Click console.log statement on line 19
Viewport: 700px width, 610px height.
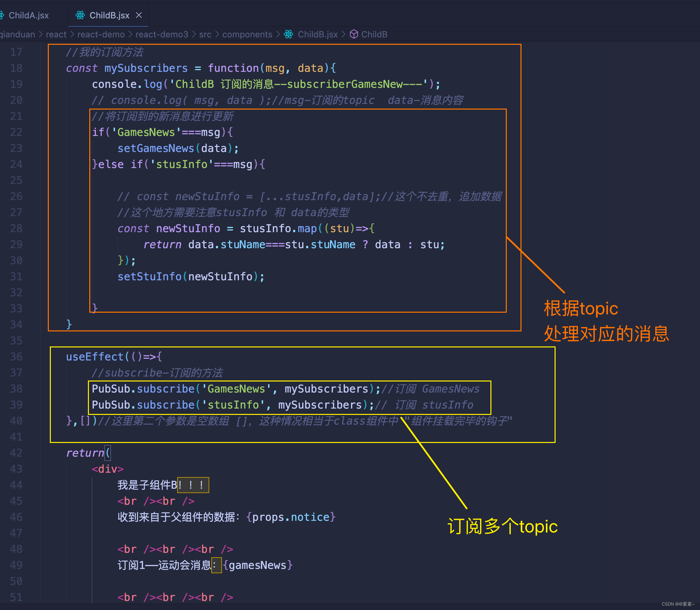[266, 84]
